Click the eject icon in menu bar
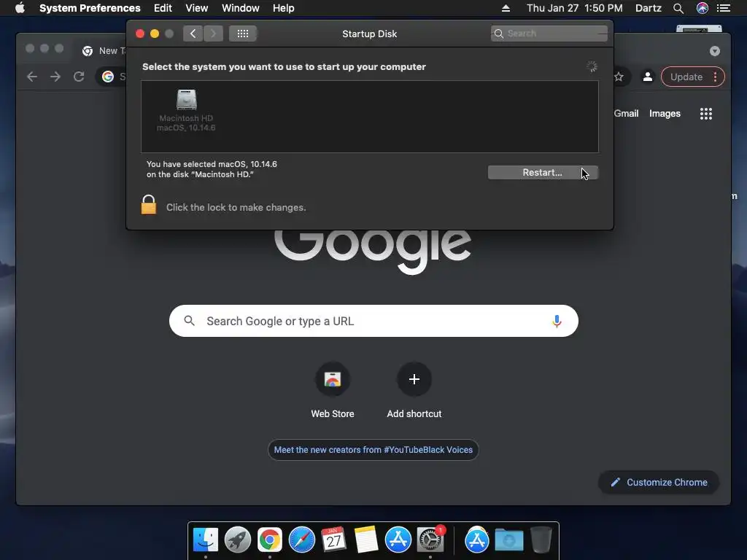This screenshot has width=747, height=560. pos(506,8)
